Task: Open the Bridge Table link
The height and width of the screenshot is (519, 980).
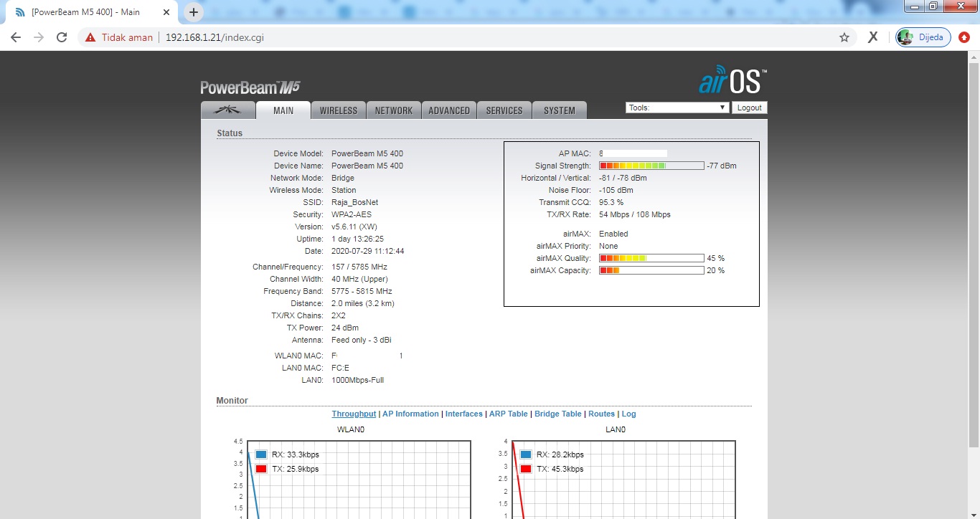Action: (558, 414)
